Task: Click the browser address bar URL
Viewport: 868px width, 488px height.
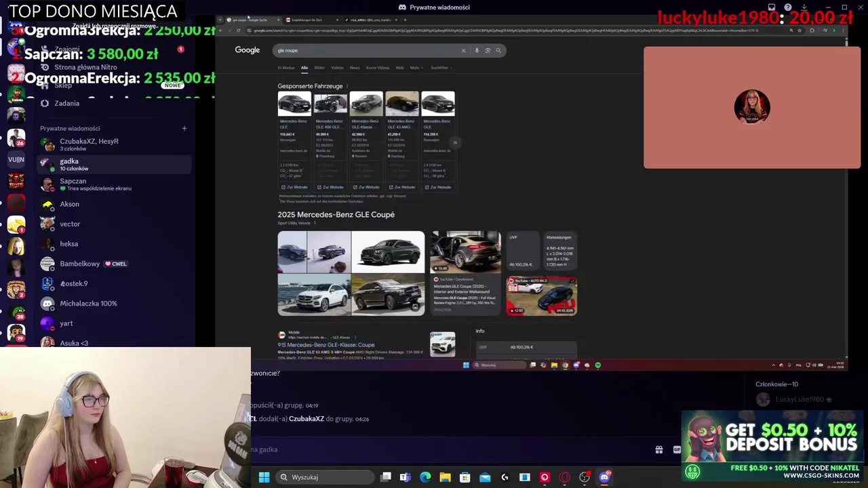Action: 505,30
